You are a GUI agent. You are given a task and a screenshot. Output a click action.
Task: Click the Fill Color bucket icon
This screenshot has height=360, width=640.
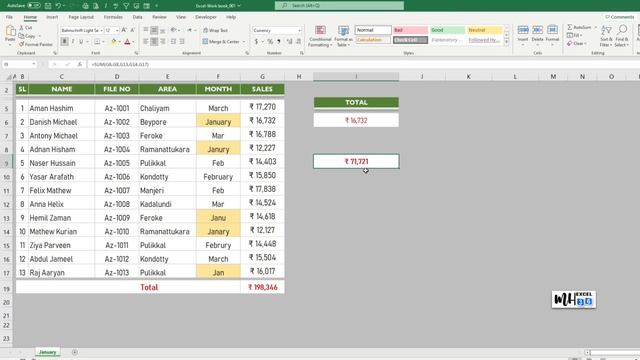pyautogui.click(x=114, y=42)
